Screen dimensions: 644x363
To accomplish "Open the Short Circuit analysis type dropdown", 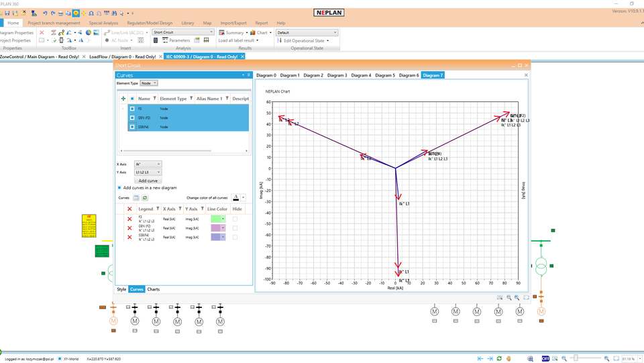I will [x=183, y=32].
